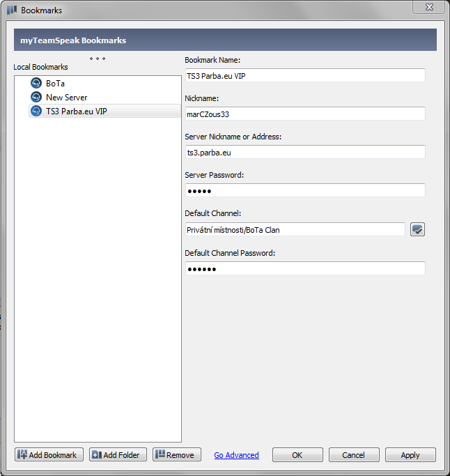
Task: Confirm with the OK button
Action: [x=297, y=455]
